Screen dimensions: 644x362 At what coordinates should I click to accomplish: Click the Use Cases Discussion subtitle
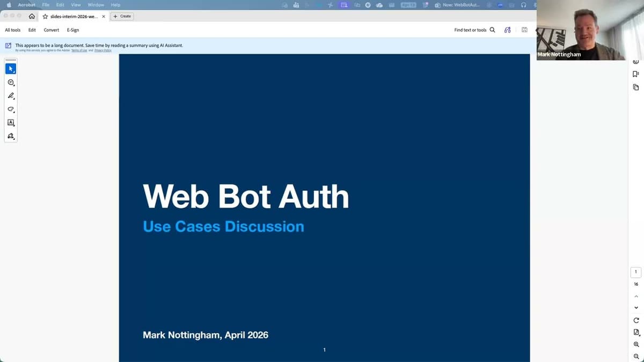click(223, 226)
